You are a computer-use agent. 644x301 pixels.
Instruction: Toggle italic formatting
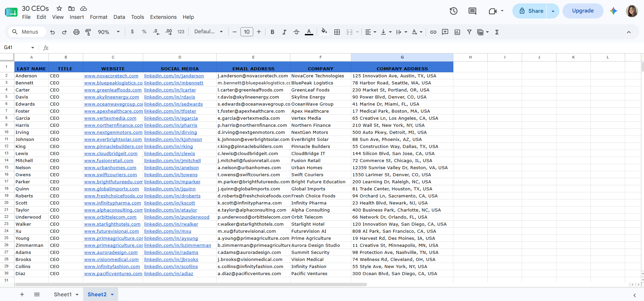[284, 32]
